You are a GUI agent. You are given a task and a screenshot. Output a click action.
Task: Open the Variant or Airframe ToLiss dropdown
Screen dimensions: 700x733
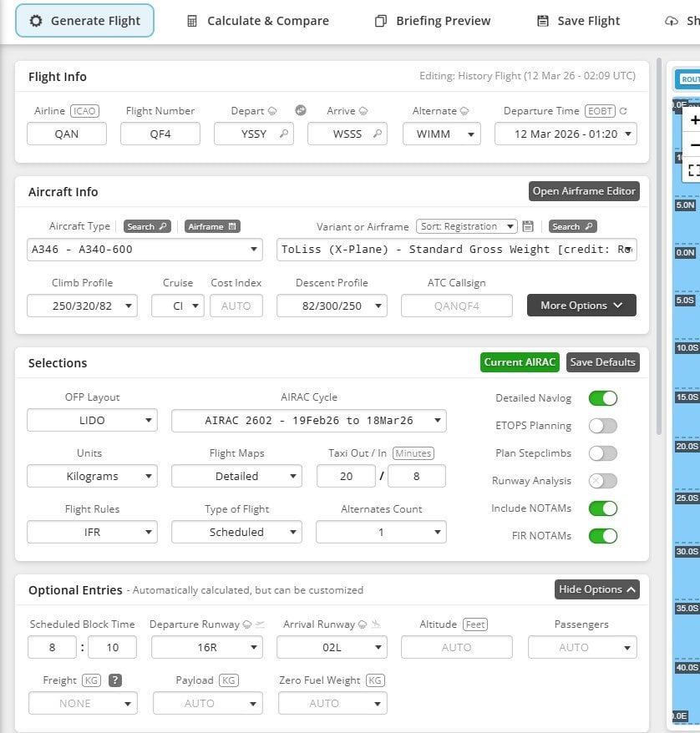click(x=457, y=249)
